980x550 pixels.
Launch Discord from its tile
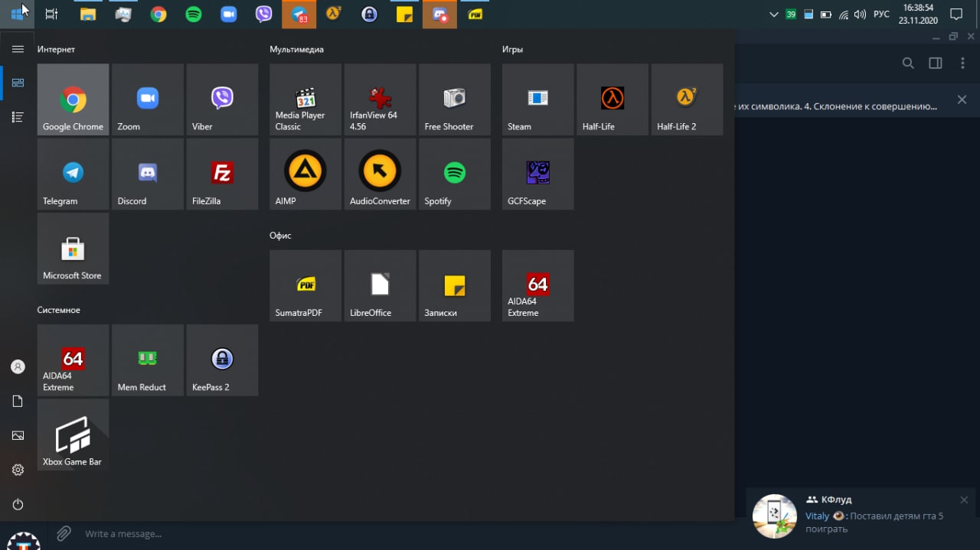click(x=148, y=174)
